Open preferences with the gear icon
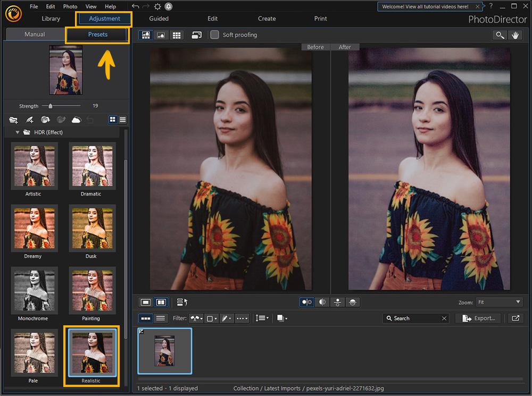532x396 pixels. tap(157, 6)
